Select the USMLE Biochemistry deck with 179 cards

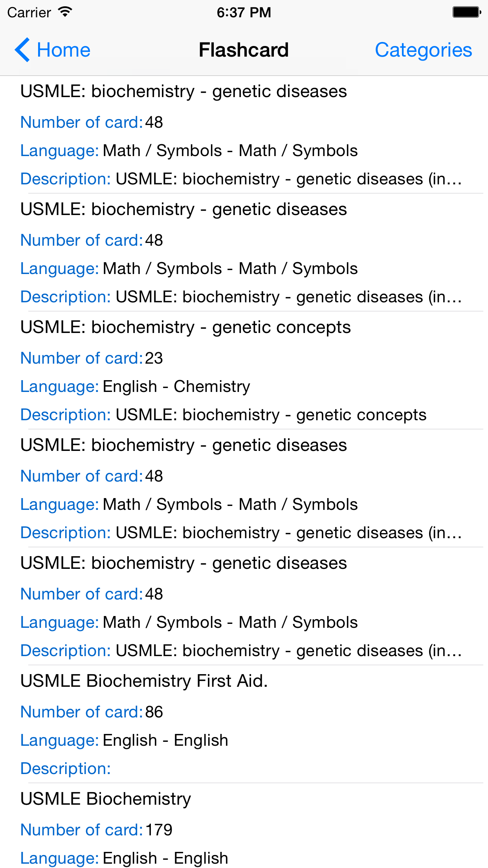pyautogui.click(x=105, y=799)
